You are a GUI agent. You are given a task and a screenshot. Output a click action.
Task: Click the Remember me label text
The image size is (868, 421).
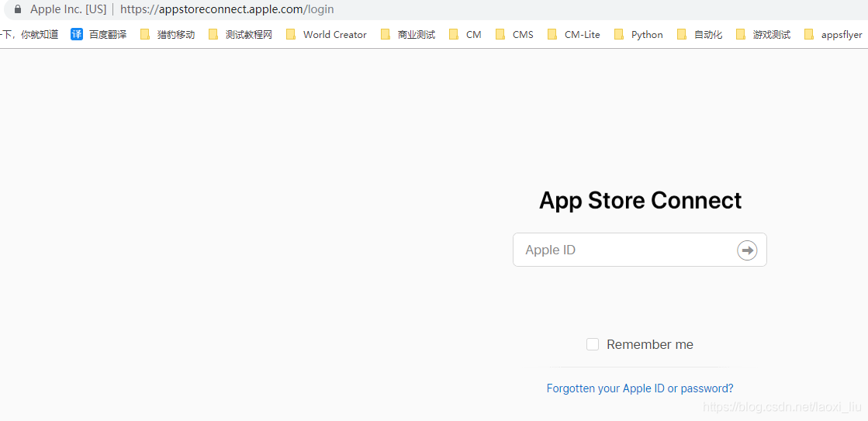650,345
